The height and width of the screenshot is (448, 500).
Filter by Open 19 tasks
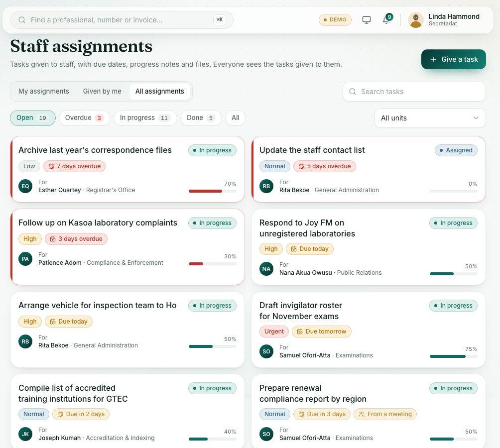tap(33, 118)
